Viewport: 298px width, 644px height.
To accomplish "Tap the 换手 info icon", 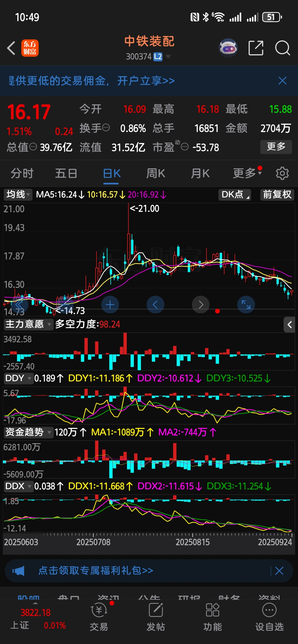I will (106, 128).
